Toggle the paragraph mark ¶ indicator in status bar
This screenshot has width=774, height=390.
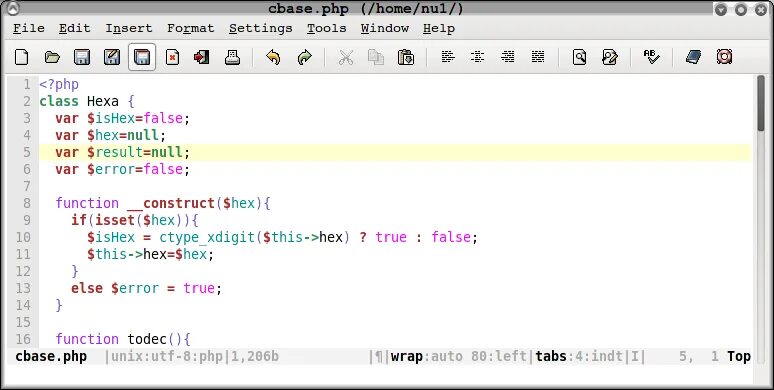(x=379, y=356)
